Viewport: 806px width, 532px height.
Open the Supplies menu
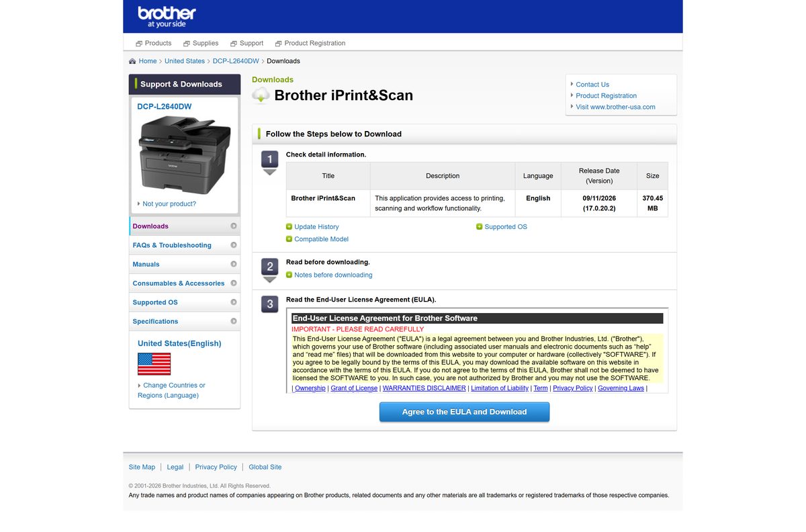(201, 43)
